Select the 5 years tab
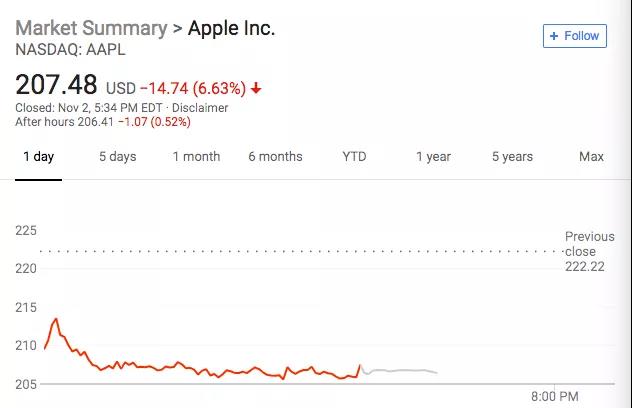 click(x=512, y=157)
